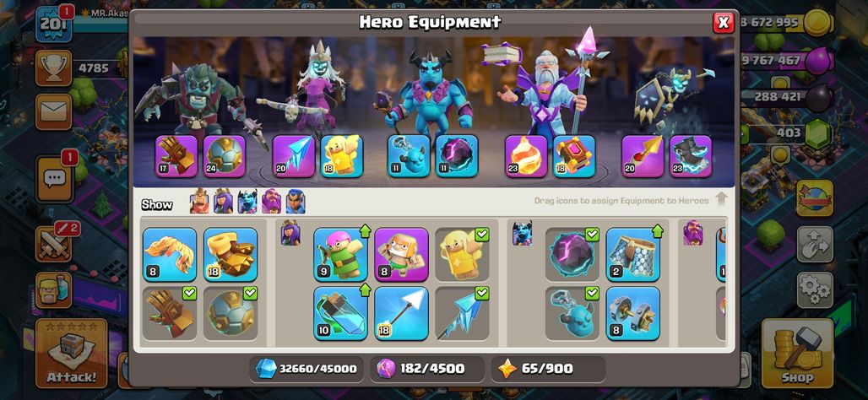
Task: Select the Giant Arrow equipment level 18
Action: pos(401,312)
